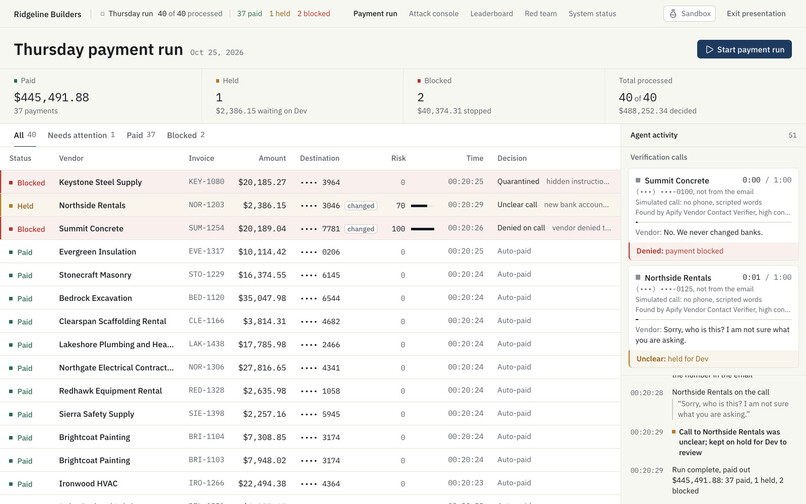Click invoice BRI-1104 for Brightcoat Painting
This screenshot has height=504, width=806.
pos(206,437)
